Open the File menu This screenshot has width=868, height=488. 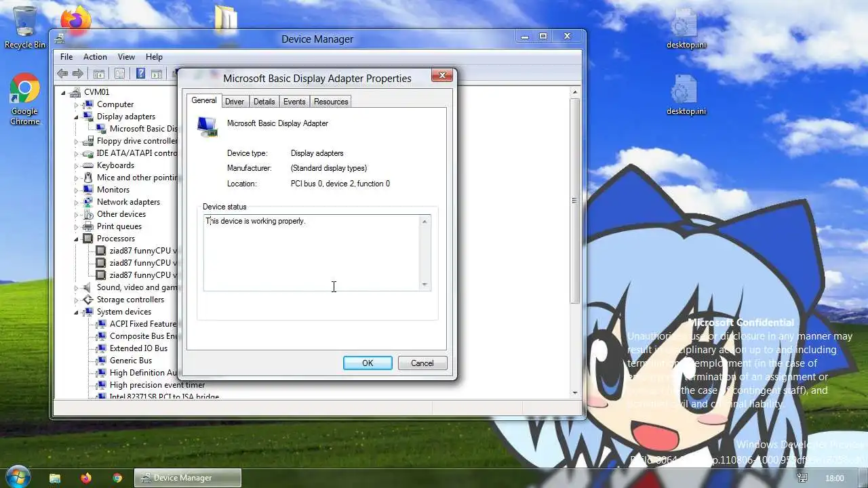click(66, 57)
